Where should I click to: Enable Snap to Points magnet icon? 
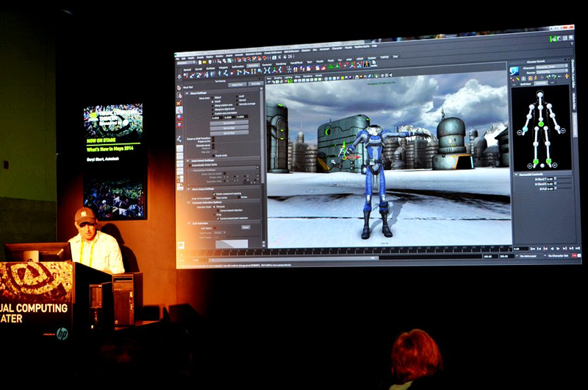(249, 59)
